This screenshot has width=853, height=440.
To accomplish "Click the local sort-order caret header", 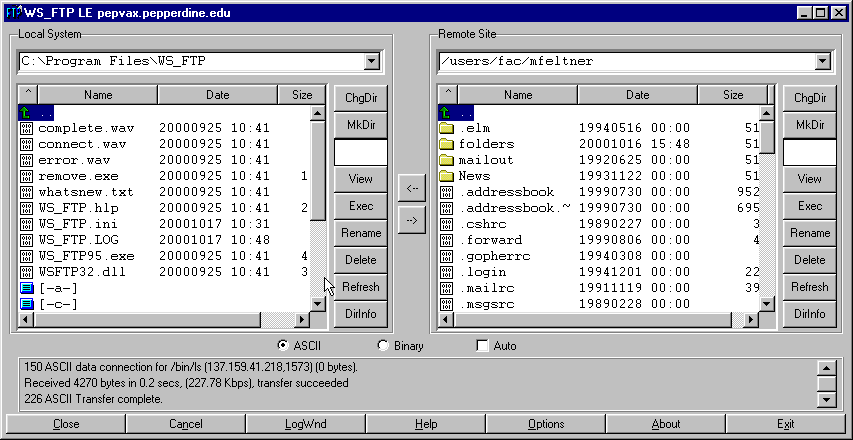I will [28, 95].
